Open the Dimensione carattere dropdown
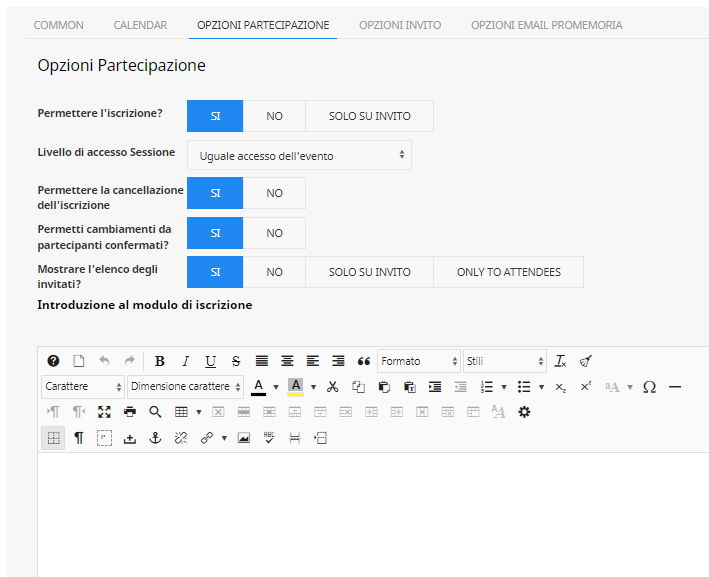 click(185, 387)
